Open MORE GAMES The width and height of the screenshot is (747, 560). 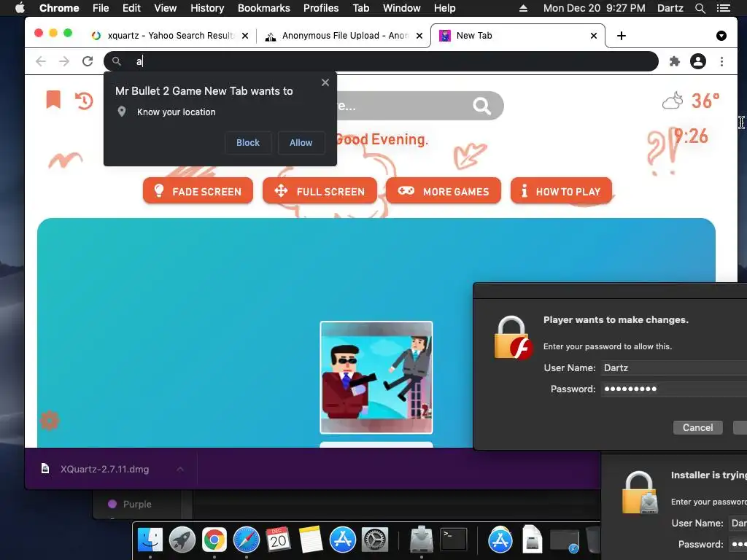click(444, 191)
